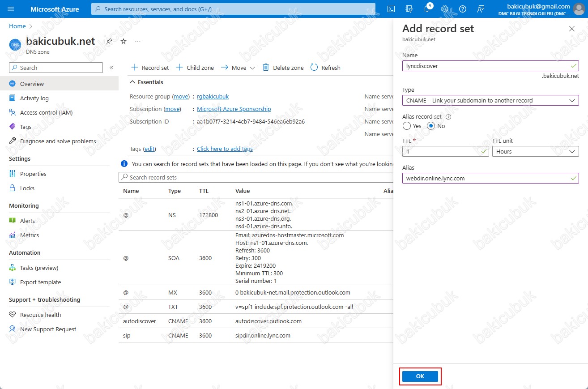
Task: Mark bakicubuk.net as favorite with star
Action: (124, 41)
